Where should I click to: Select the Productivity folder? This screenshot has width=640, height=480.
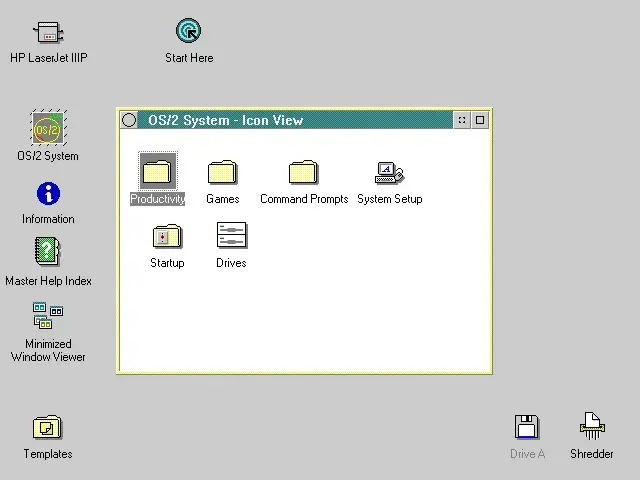click(158, 171)
